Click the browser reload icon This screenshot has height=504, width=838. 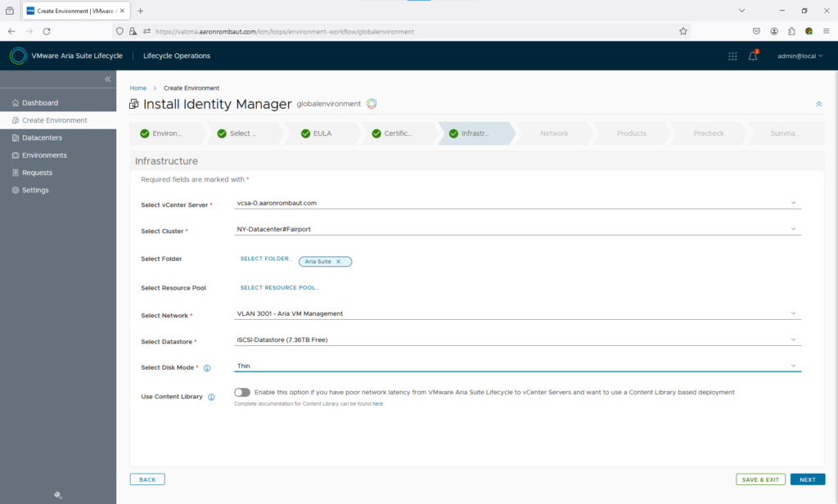pos(47,31)
